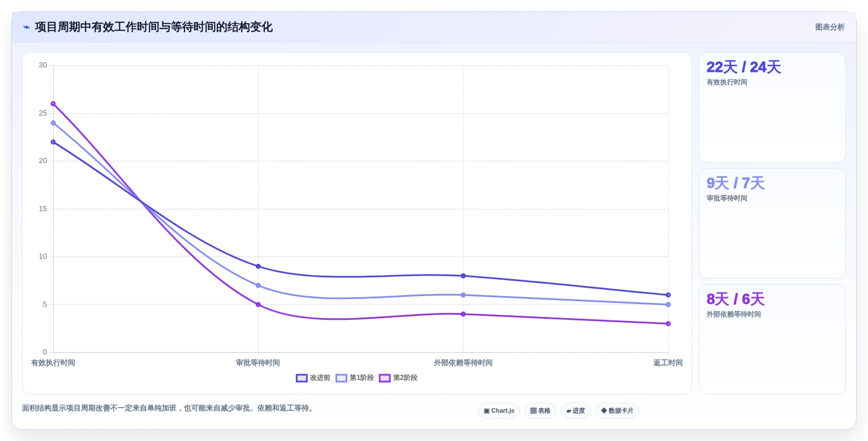
Task: Click the 改进前 point at 外部依赖等待时间 (8)
Action: (463, 276)
